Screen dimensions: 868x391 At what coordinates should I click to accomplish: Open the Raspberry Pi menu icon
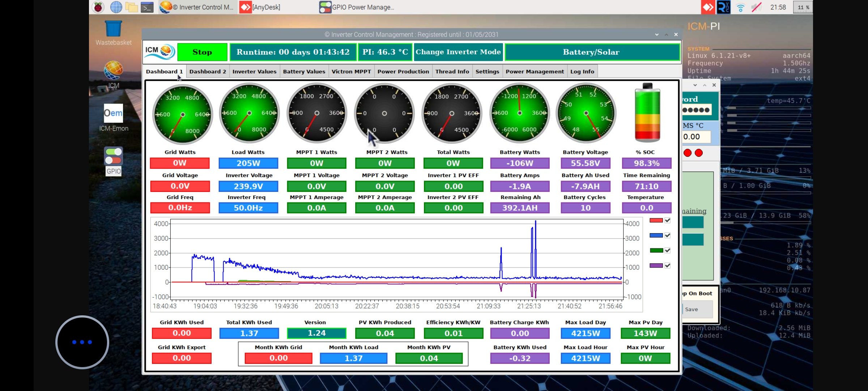click(x=98, y=7)
